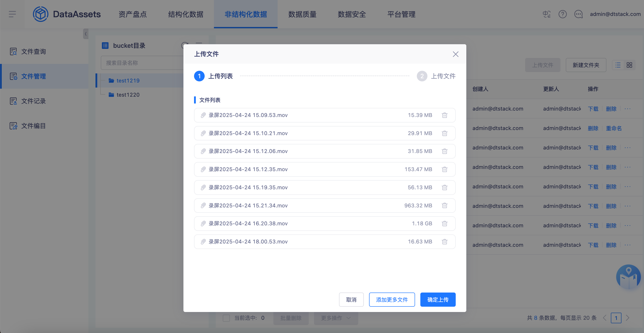
Task: Collapse the left sidebar with the arrow handle
Action: [86, 34]
